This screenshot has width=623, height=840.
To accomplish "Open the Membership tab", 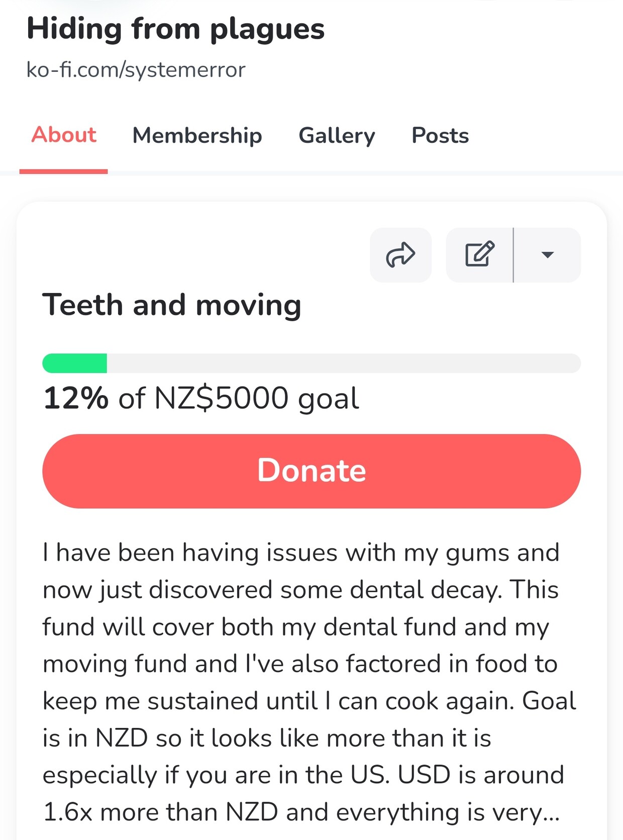I will pos(197,136).
